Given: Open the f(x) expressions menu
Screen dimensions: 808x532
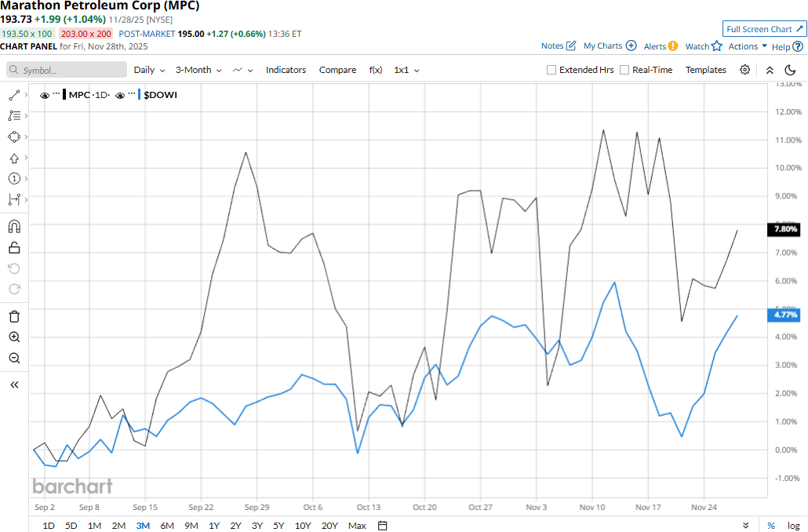Looking at the screenshot, I should tap(376, 70).
